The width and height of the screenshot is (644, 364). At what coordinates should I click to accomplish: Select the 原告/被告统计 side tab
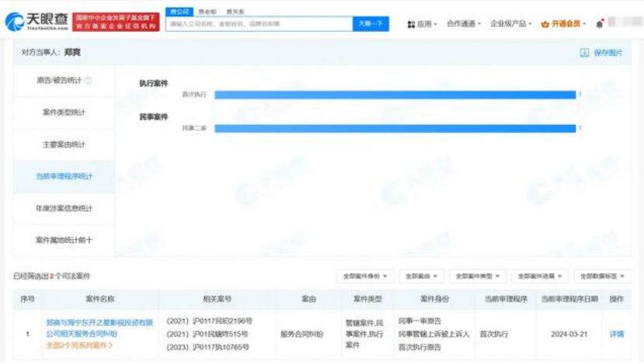pyautogui.click(x=64, y=81)
